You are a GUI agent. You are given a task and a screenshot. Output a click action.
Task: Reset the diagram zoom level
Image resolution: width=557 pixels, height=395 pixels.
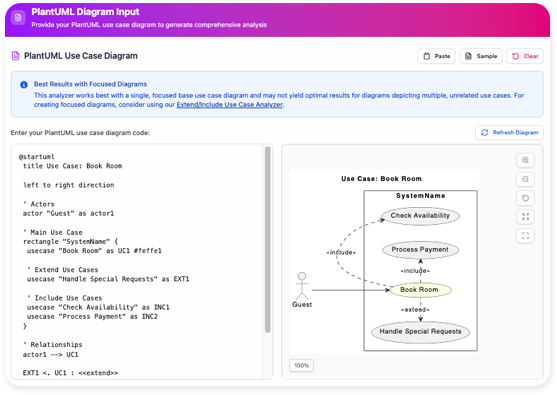(525, 198)
